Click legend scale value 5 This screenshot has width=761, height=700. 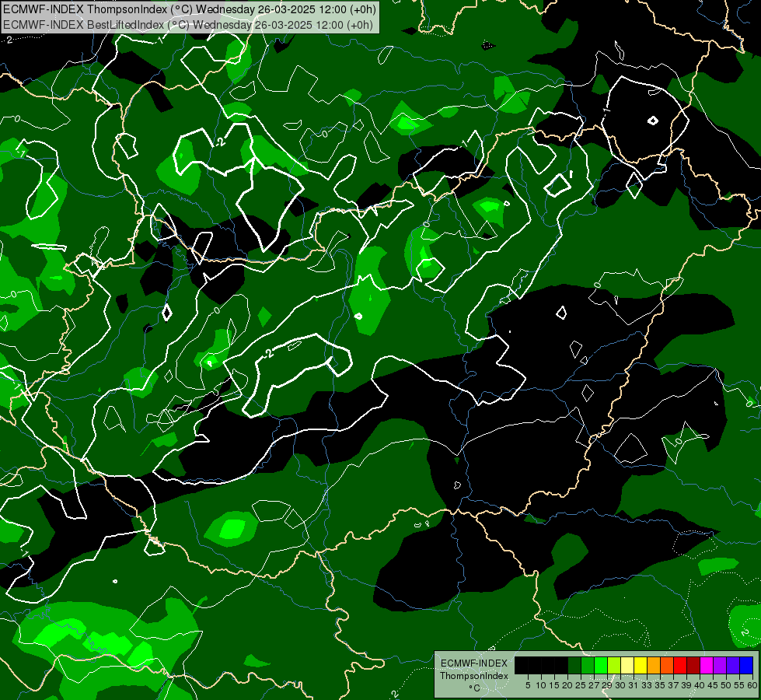[528, 685]
